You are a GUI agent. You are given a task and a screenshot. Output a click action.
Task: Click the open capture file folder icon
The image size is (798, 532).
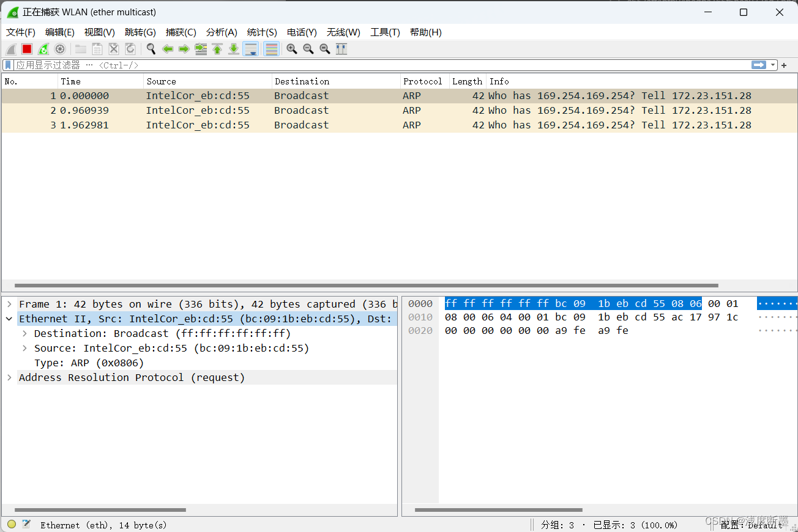click(81, 50)
